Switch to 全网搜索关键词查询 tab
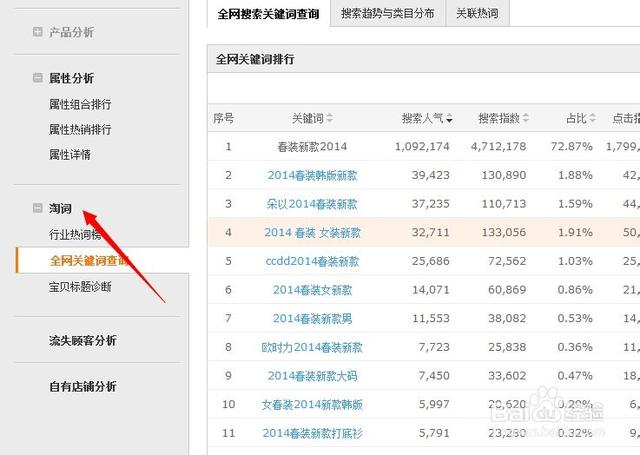Image resolution: width=640 pixels, height=455 pixels. tap(268, 14)
